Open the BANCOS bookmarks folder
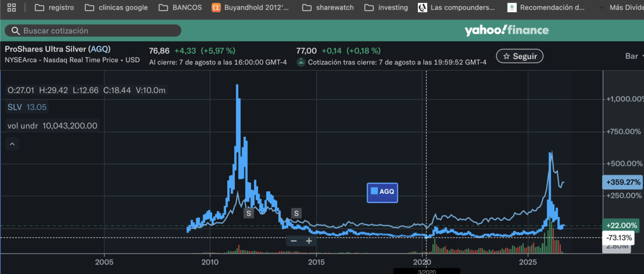 180,8
